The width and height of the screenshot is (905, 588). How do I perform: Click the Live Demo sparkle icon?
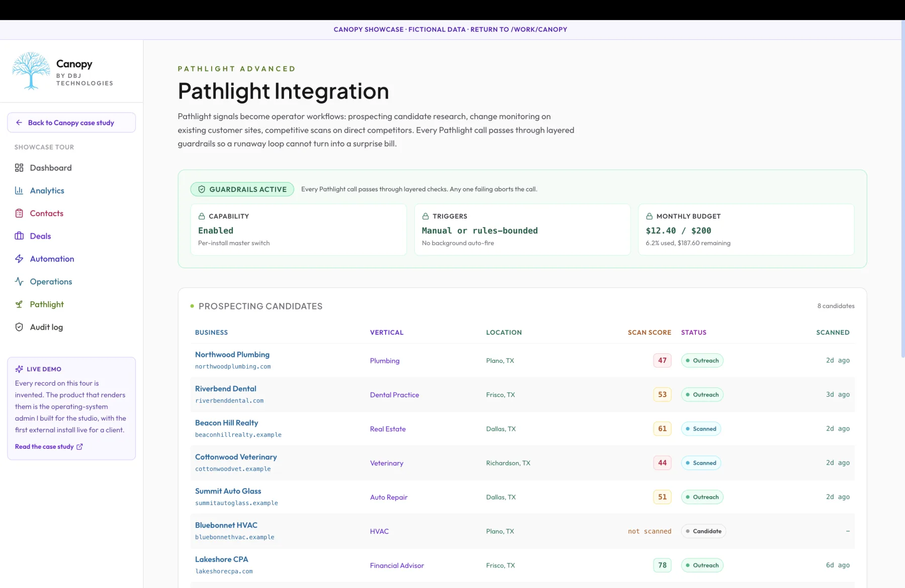tap(19, 369)
